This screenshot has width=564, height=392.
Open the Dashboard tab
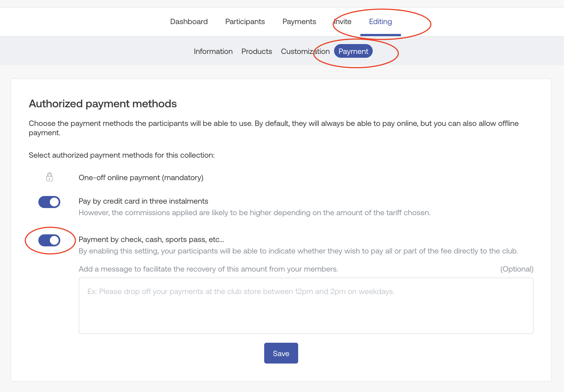189,22
